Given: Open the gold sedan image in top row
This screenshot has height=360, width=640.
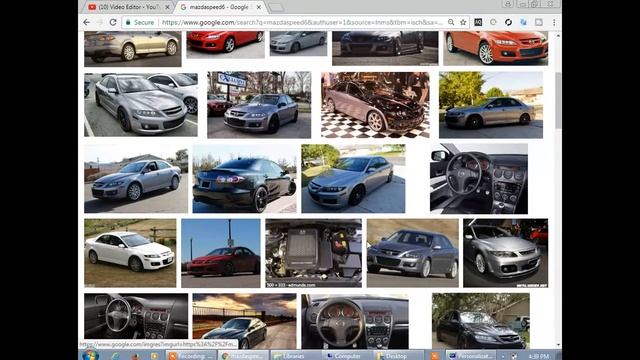Looking at the screenshot, I should (x=133, y=49).
